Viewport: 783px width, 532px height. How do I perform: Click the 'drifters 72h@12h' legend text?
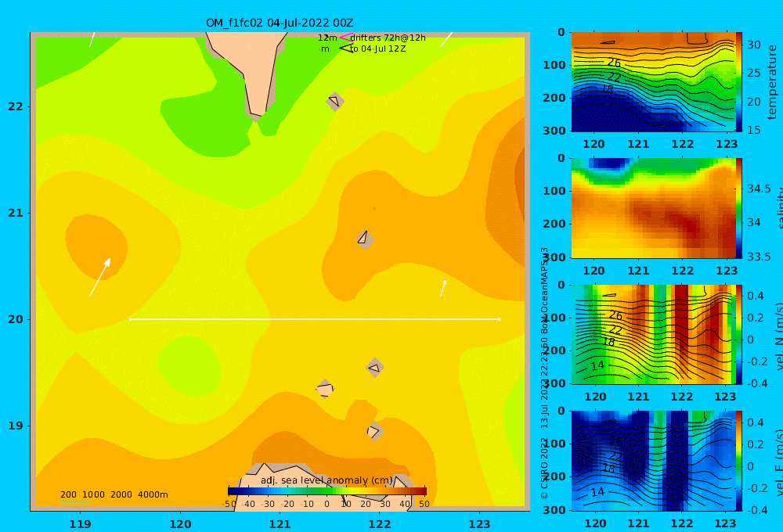(x=388, y=38)
